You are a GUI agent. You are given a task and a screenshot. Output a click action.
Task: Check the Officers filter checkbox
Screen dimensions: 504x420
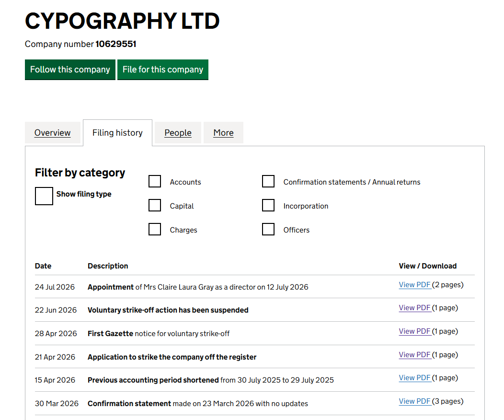tap(268, 229)
